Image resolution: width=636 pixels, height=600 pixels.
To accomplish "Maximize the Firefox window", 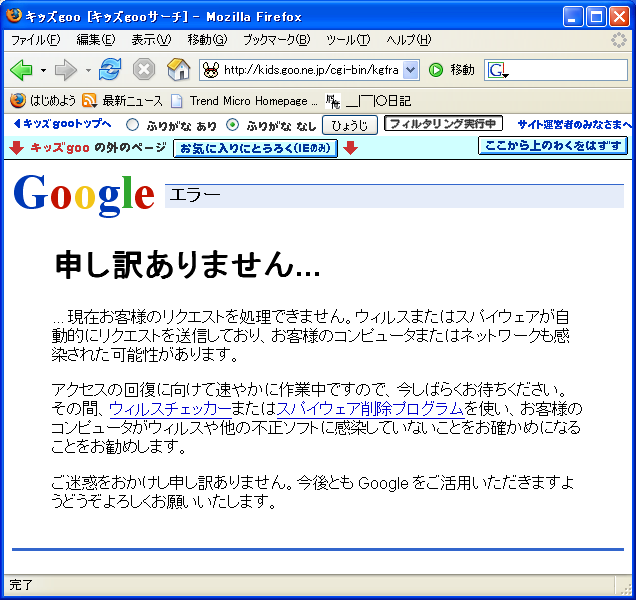I will pos(596,17).
